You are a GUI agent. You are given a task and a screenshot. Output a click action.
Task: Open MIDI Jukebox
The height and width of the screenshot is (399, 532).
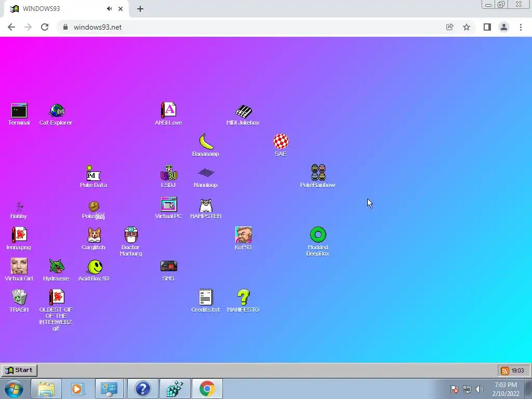point(243,114)
